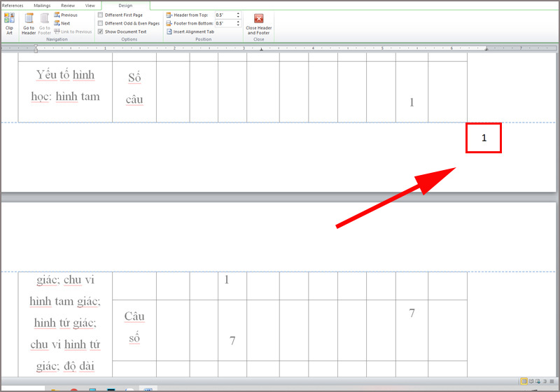Click Insert Alignment Tab
560x392 pixels.
(190, 31)
